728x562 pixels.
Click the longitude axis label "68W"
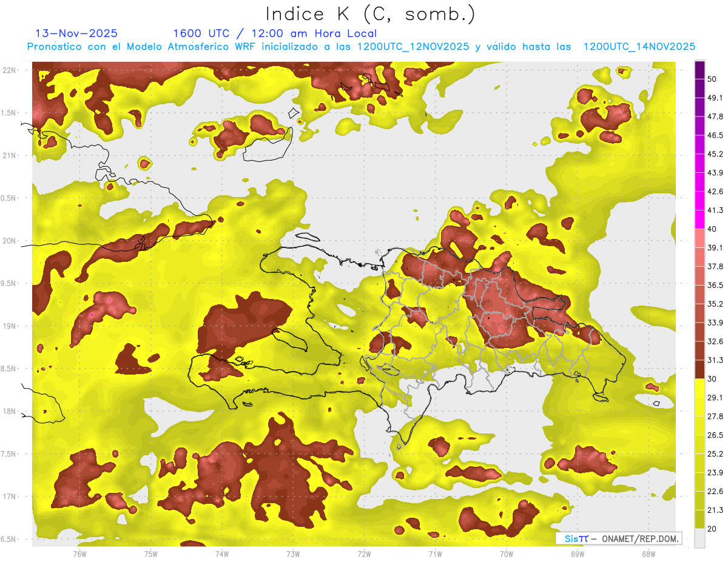(649, 554)
